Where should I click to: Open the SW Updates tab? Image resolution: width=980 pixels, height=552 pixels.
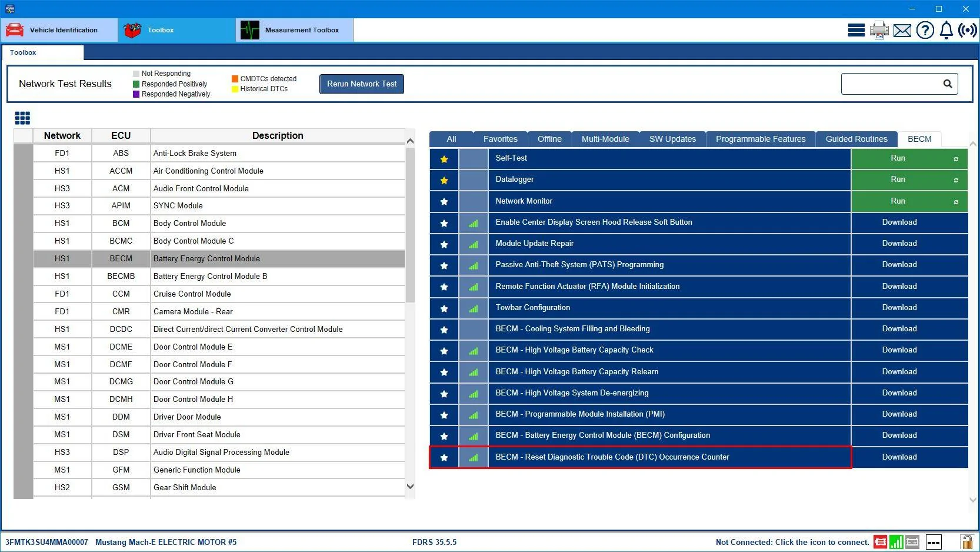(x=672, y=139)
